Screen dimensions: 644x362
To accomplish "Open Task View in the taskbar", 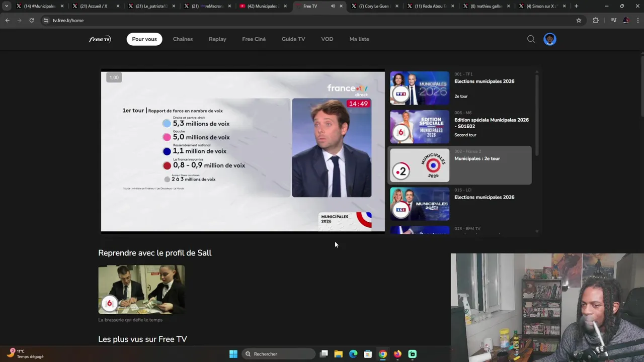I will click(x=324, y=354).
